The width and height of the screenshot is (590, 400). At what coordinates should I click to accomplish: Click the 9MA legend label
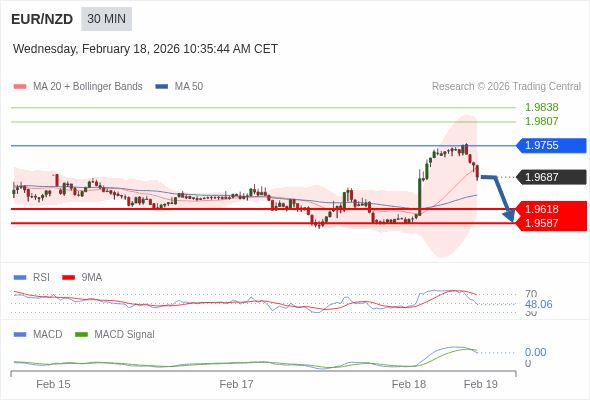tap(92, 278)
